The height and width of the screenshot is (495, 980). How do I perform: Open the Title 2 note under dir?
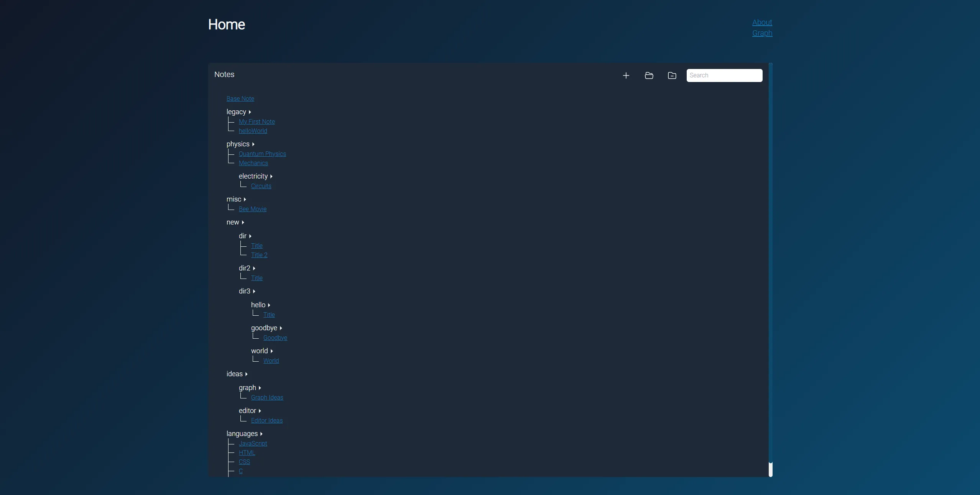point(259,255)
